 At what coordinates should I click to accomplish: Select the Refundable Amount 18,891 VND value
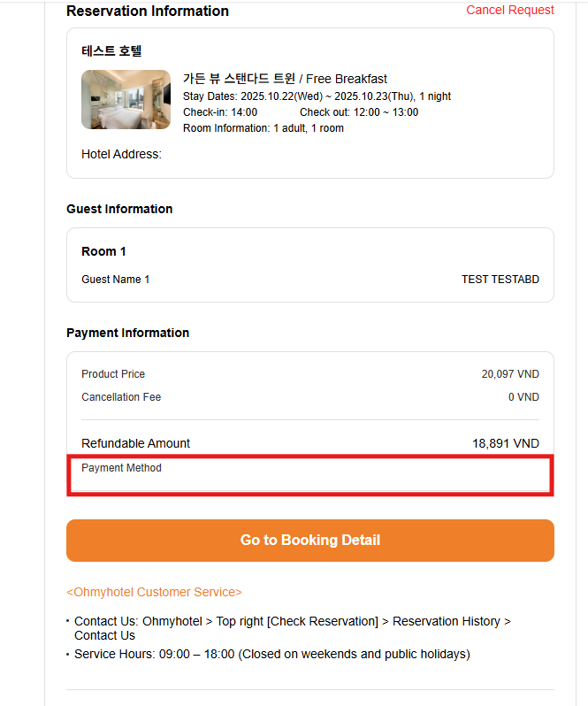click(505, 443)
